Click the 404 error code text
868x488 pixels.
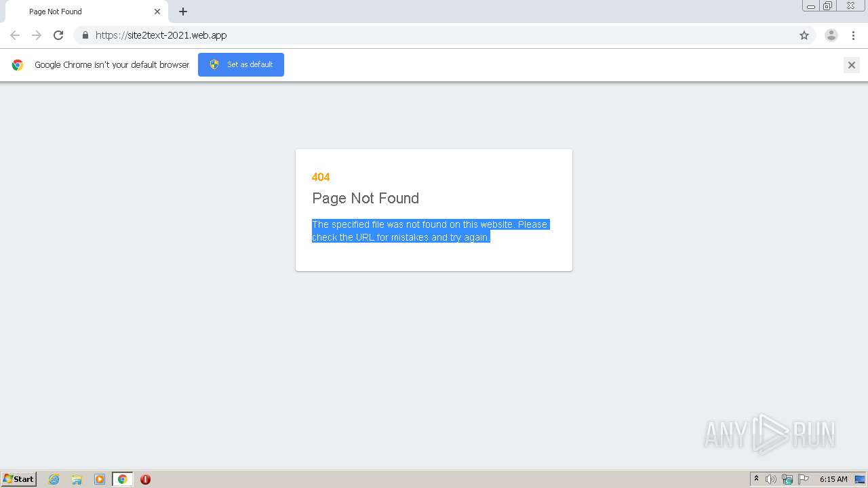pos(321,177)
